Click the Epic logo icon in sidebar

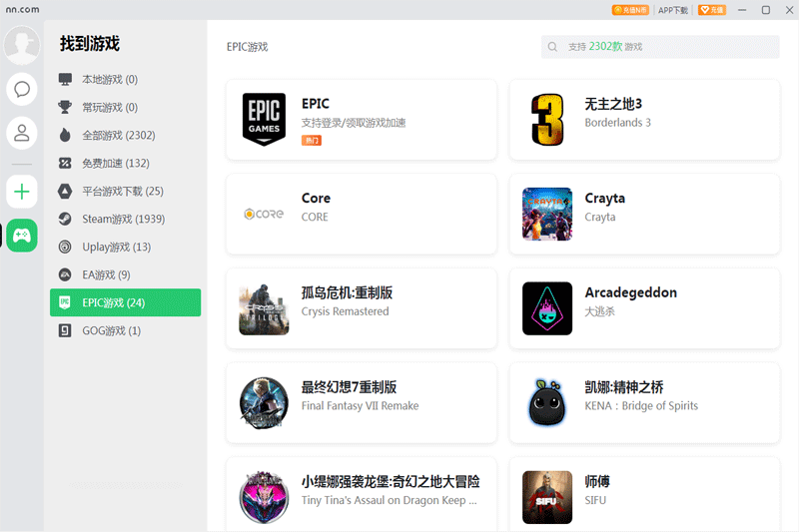click(65, 302)
